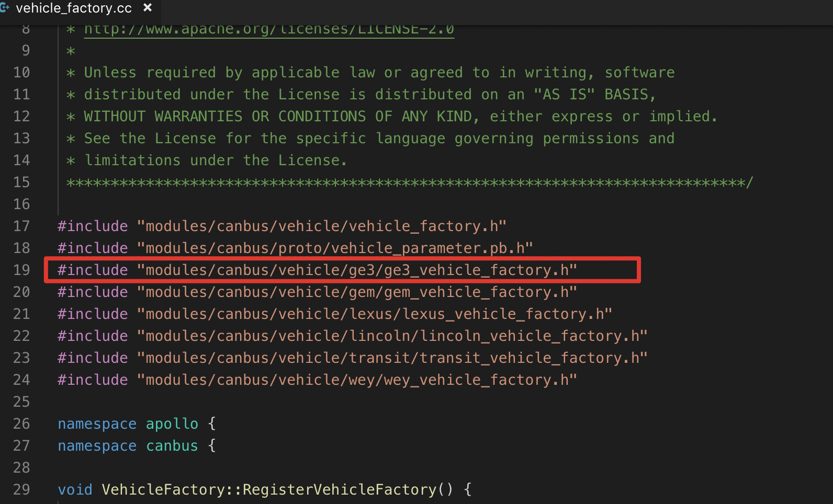Click the 'WITHOUT WARRANTIES OR CONDITIONS' comment line
Image resolution: width=833 pixels, height=504 pixels.
tap(391, 117)
